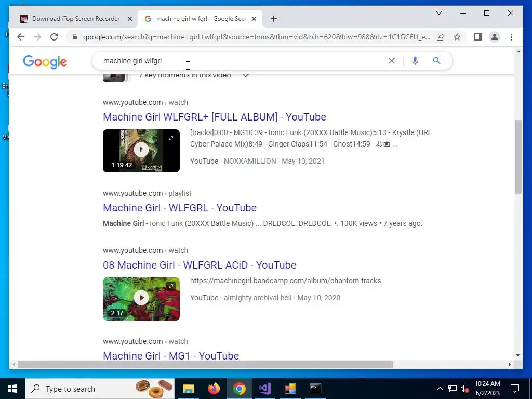Open the colorful app taskbar icon
The image size is (532, 399).
pos(290,389)
